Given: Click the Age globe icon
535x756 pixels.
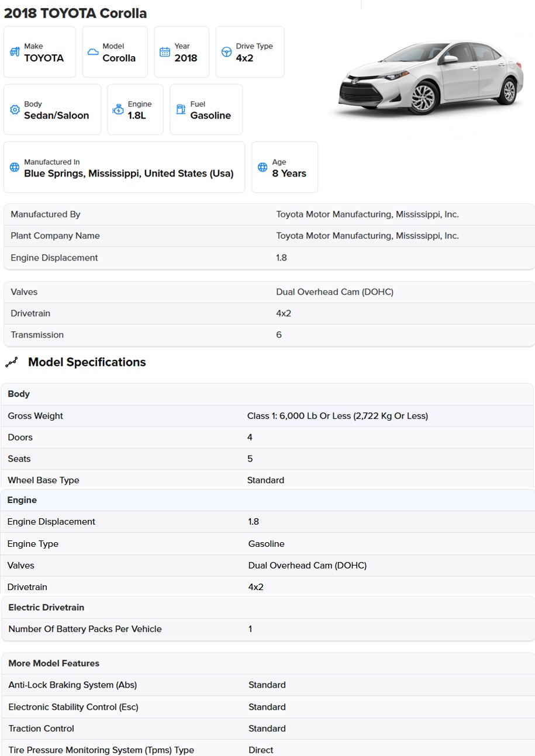Looking at the screenshot, I should [263, 168].
